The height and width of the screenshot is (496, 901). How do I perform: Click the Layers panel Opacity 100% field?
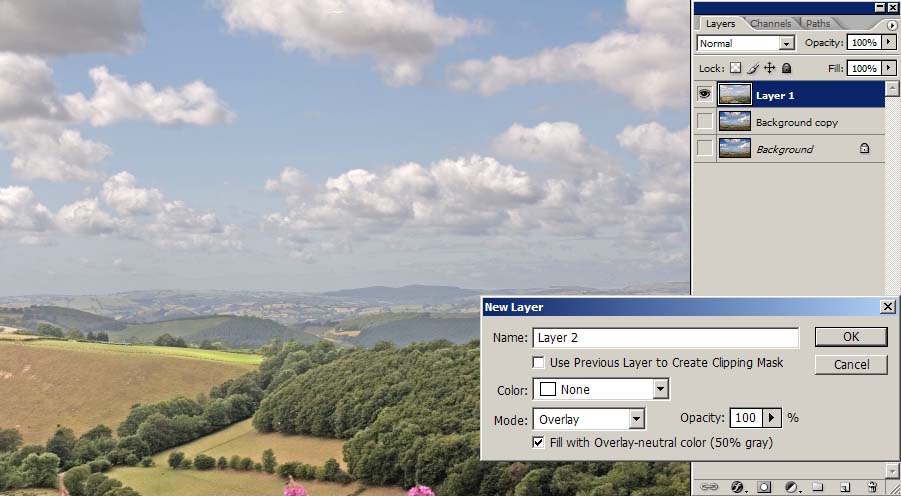865,43
